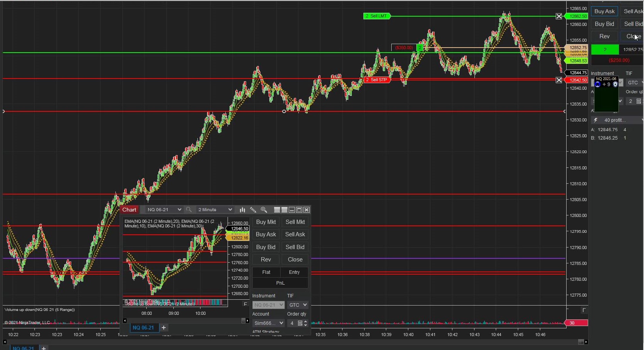Activate the zoom-in magnifier in Chart toolbar
Viewport: 644px width, 350px height.
tap(264, 210)
